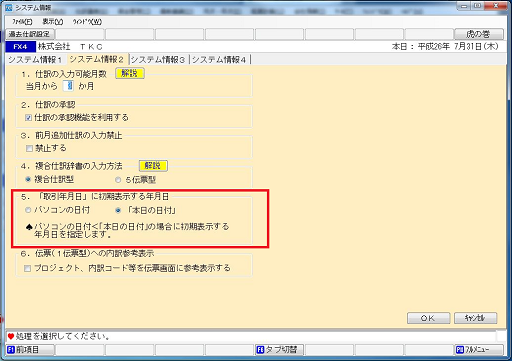
Task: Minimize the システム情報 window
Action: coord(464,6)
